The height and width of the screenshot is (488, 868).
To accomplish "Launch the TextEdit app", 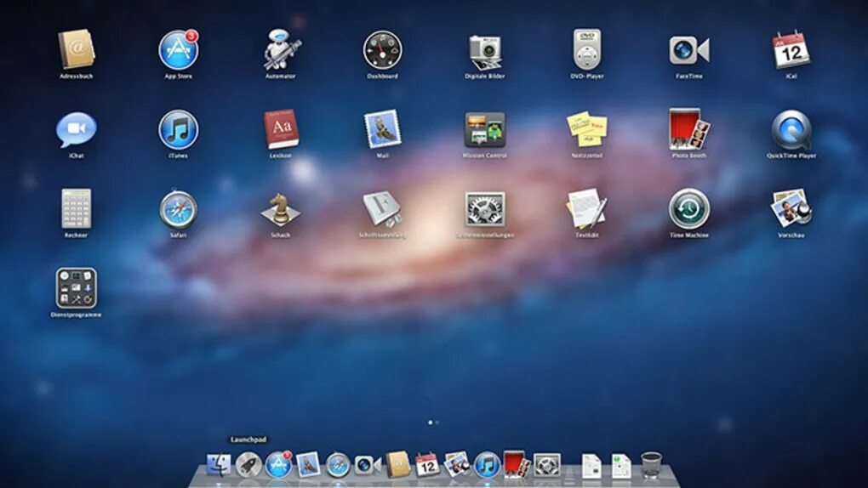I will 587,209.
